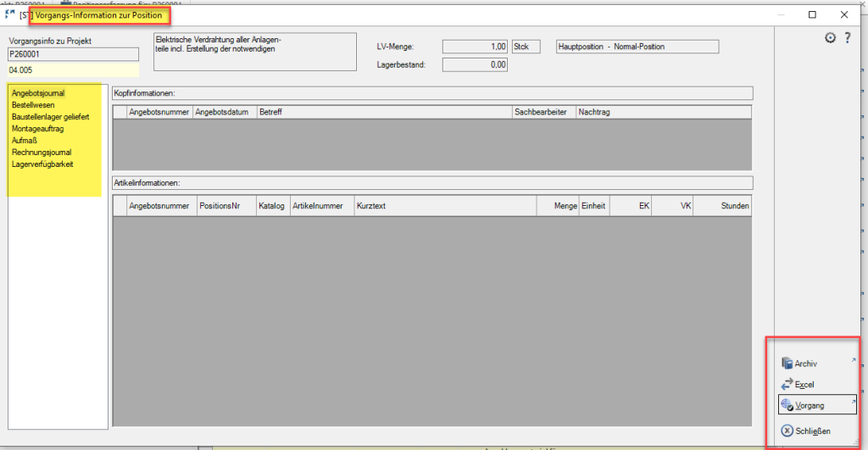Sort by Angebotsdatum column header
This screenshot has height=450, width=868.
(x=224, y=112)
